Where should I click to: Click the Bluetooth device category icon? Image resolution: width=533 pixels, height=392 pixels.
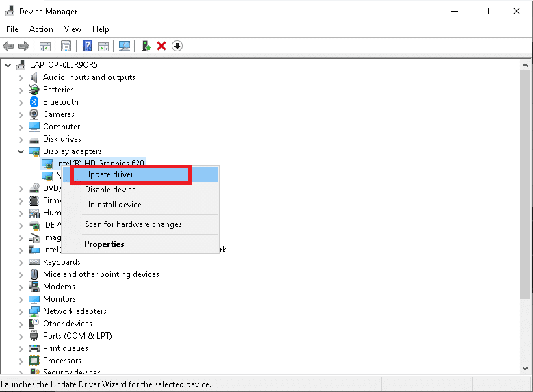[34, 102]
